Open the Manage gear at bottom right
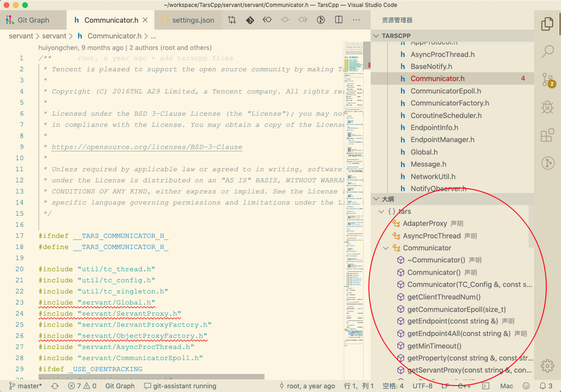 547,366
